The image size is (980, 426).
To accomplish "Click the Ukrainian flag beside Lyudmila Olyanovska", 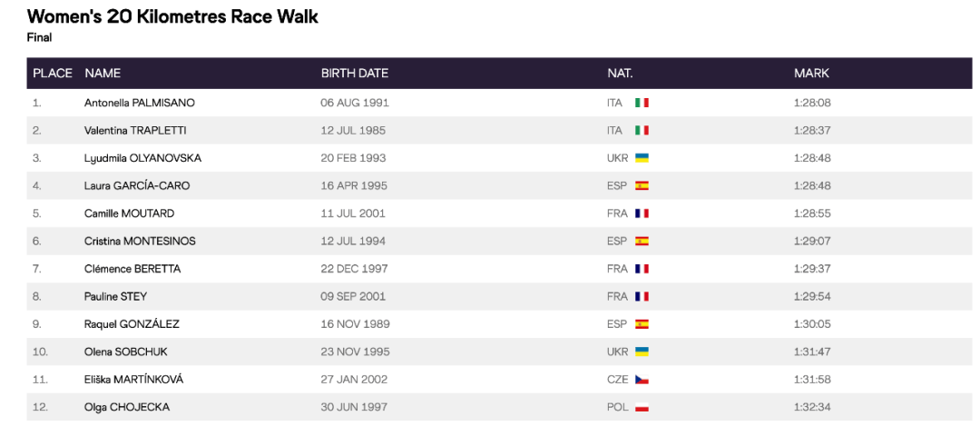I will pos(642,158).
